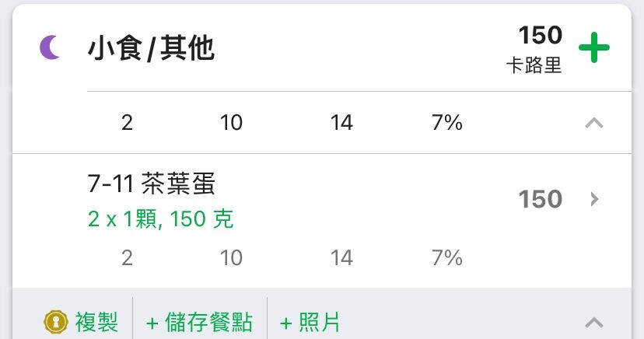
Task: Click + 儲存餐點 to save meal
Action: pos(199,322)
